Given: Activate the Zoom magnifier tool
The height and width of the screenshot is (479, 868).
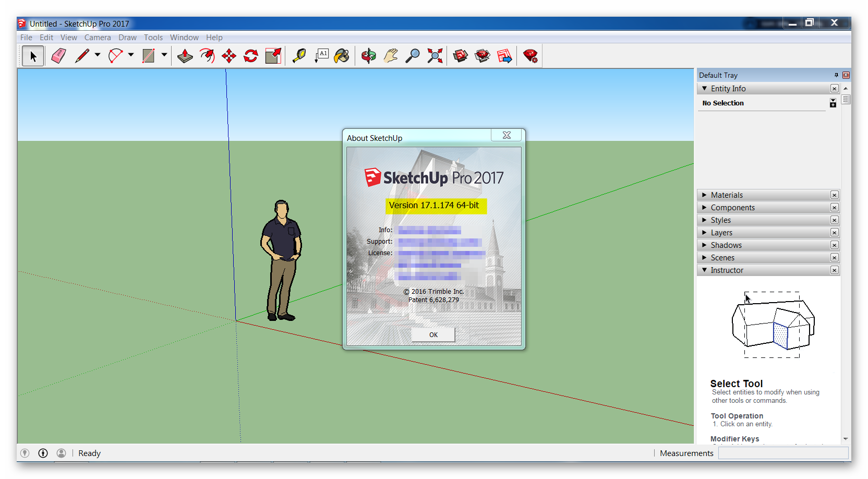Looking at the screenshot, I should click(x=413, y=56).
